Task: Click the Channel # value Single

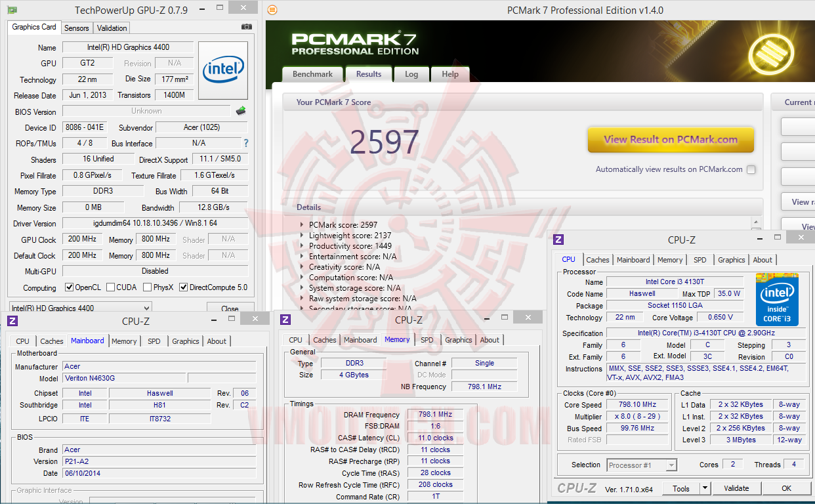Action: click(x=484, y=363)
